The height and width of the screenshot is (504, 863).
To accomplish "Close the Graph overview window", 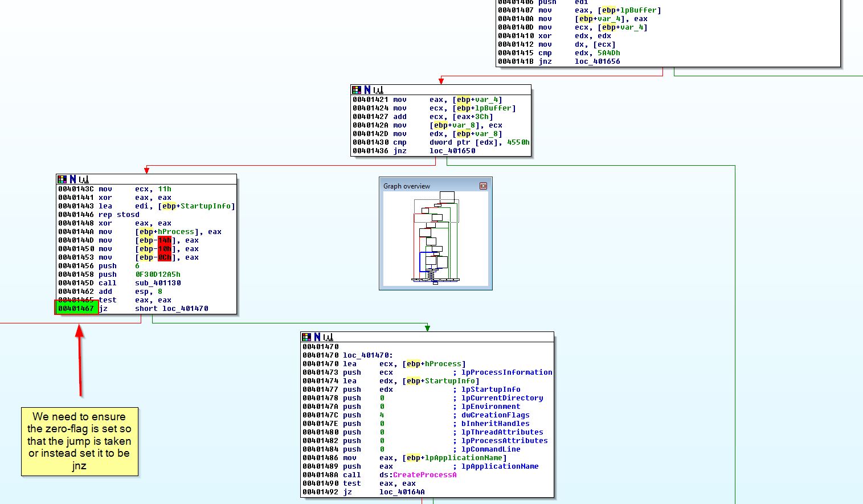I will click(483, 186).
